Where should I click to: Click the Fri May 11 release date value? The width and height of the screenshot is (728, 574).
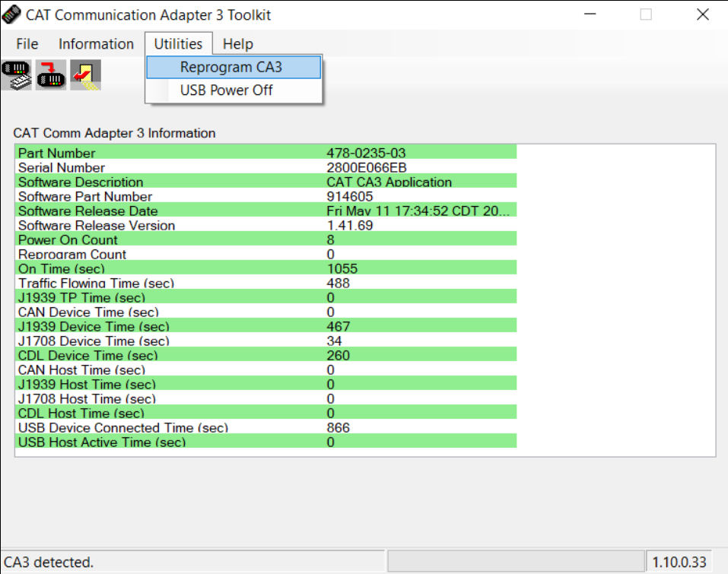pos(418,211)
